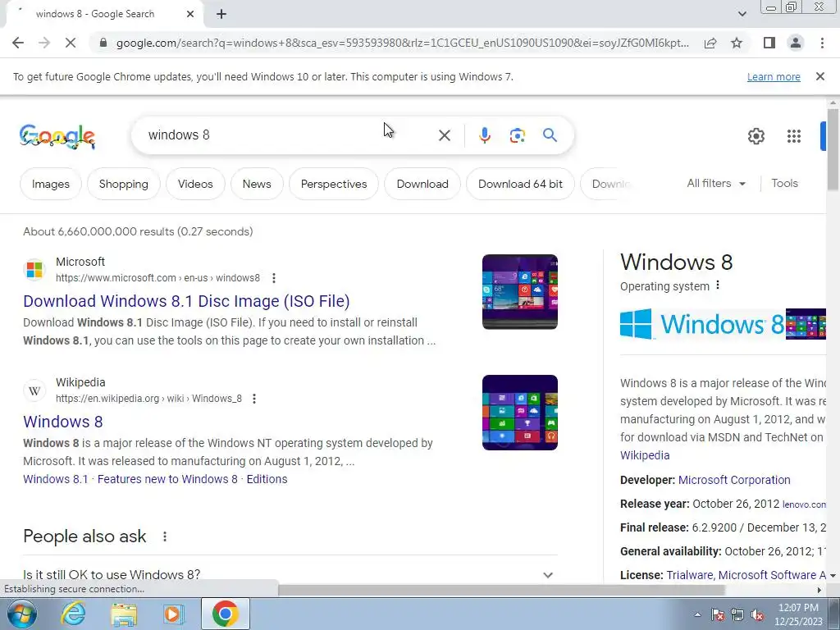Expand the All filters dropdown

pos(716,183)
